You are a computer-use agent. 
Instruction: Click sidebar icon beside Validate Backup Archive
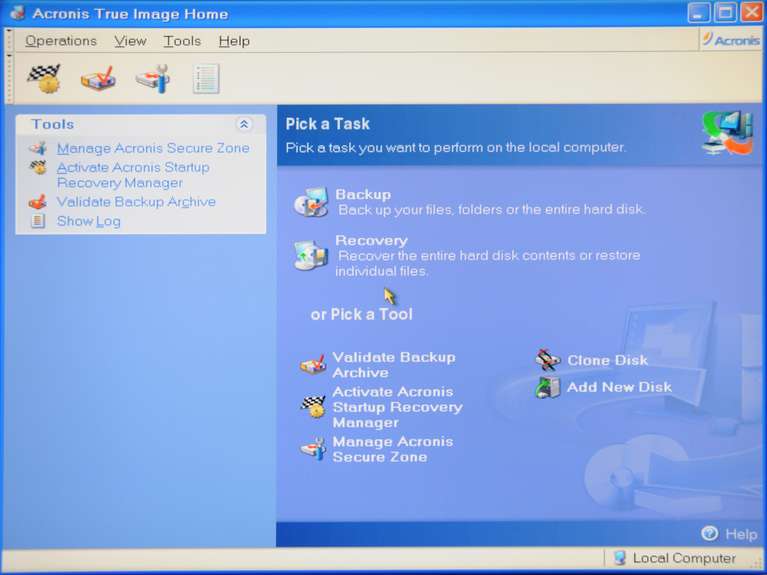[x=38, y=202]
